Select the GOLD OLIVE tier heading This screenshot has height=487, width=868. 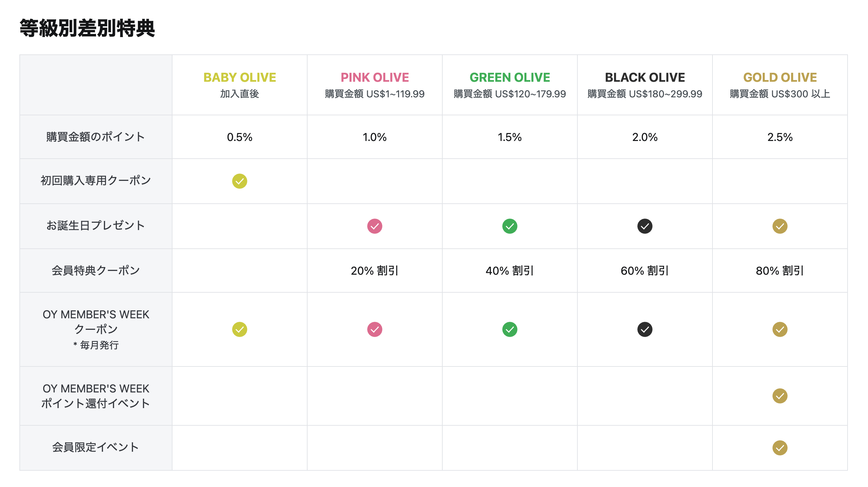click(x=780, y=77)
